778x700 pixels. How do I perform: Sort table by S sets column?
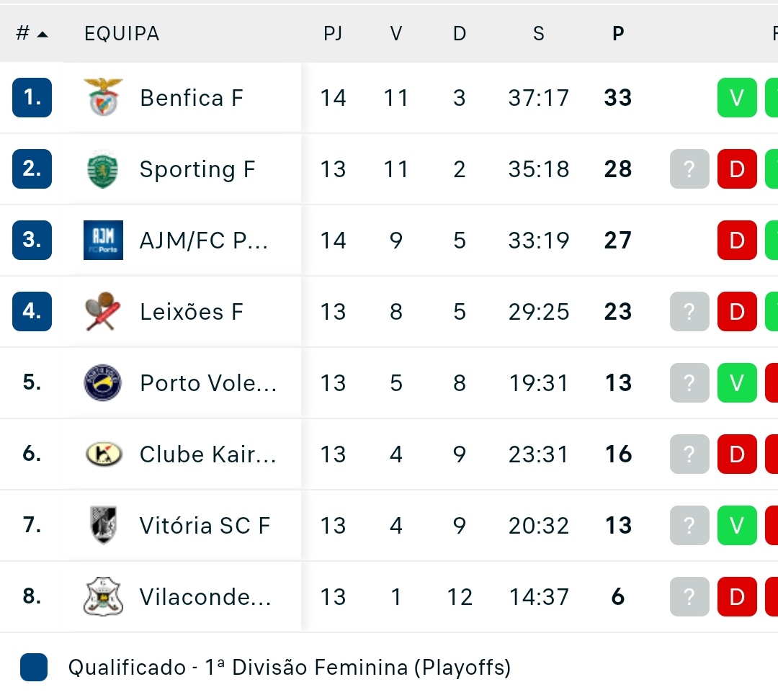tap(539, 34)
